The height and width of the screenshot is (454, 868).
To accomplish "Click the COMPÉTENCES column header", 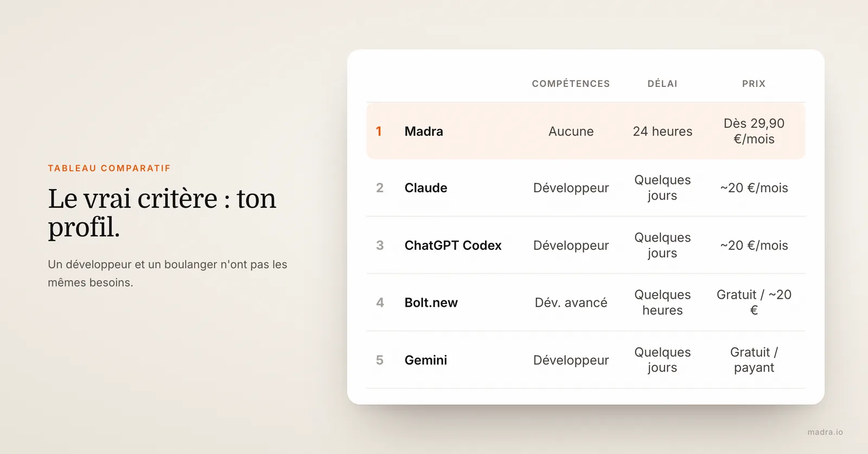I will click(x=571, y=84).
